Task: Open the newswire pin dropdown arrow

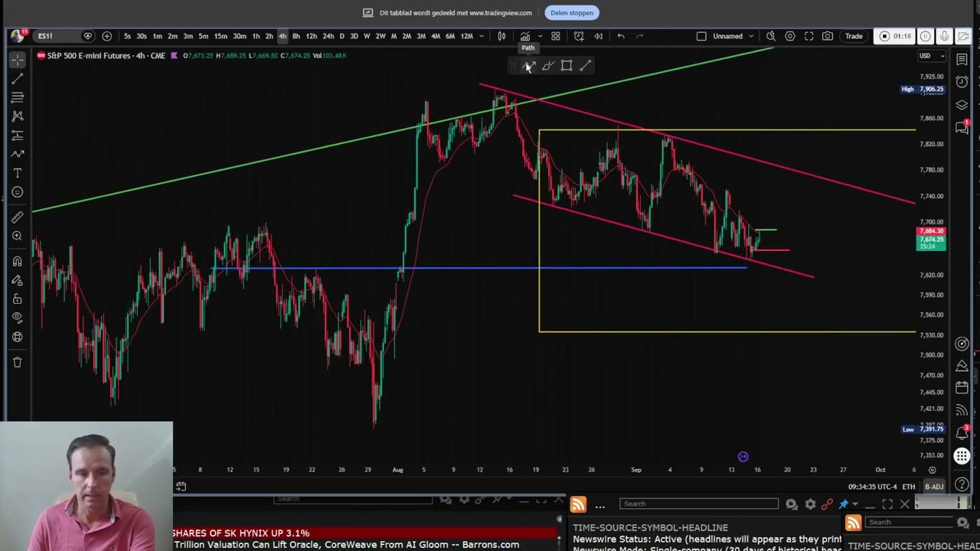Action: (x=855, y=504)
